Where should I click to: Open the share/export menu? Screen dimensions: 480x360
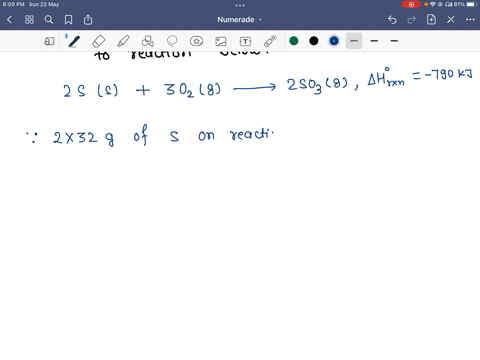(x=88, y=20)
